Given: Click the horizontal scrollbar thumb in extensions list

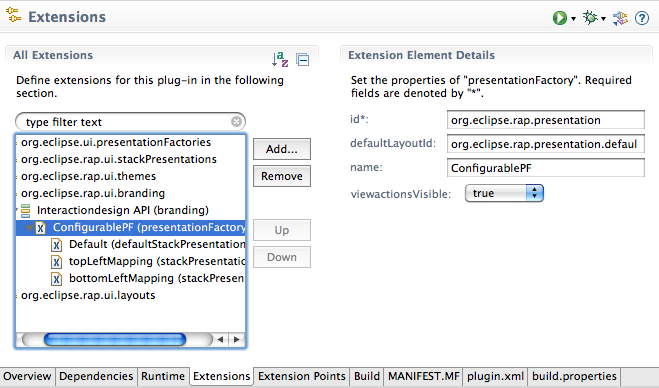Looking at the screenshot, I should click(x=115, y=339).
